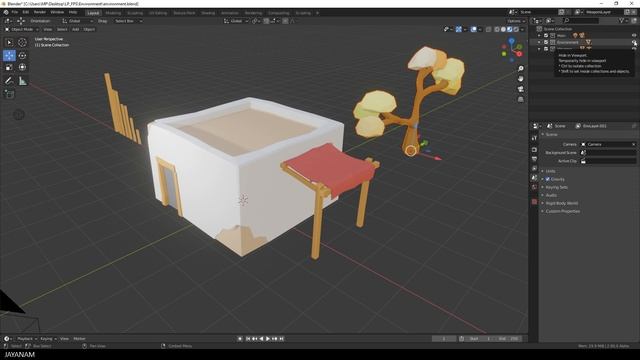Expand the Custom Properties panel

pyautogui.click(x=562, y=211)
